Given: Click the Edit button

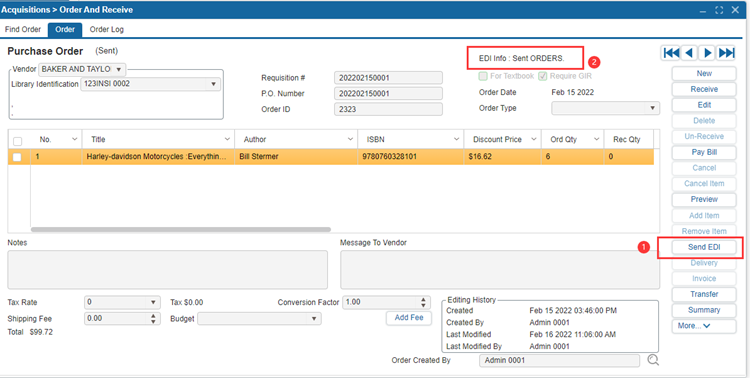Looking at the screenshot, I should coord(704,105).
